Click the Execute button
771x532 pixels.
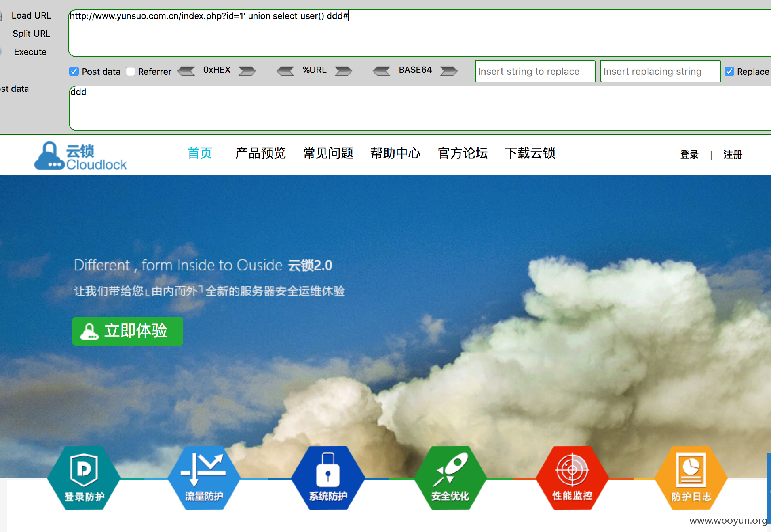(x=30, y=52)
